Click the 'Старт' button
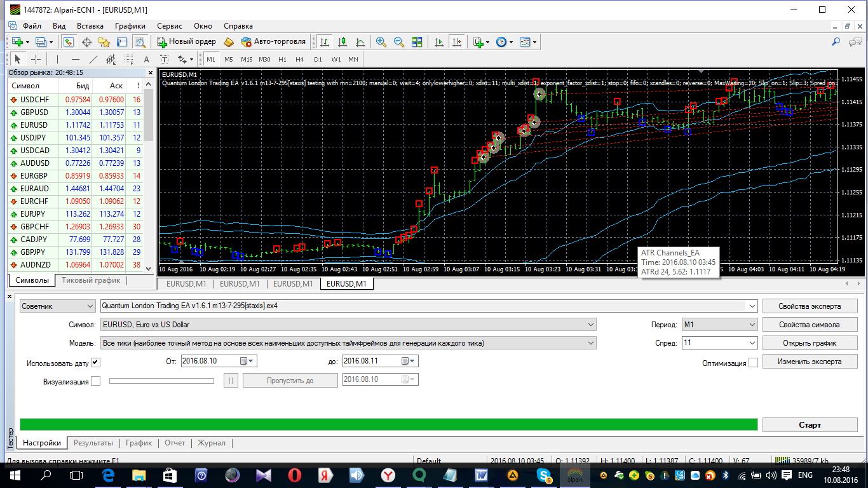Image resolution: width=868 pixels, height=488 pixels. click(x=810, y=425)
